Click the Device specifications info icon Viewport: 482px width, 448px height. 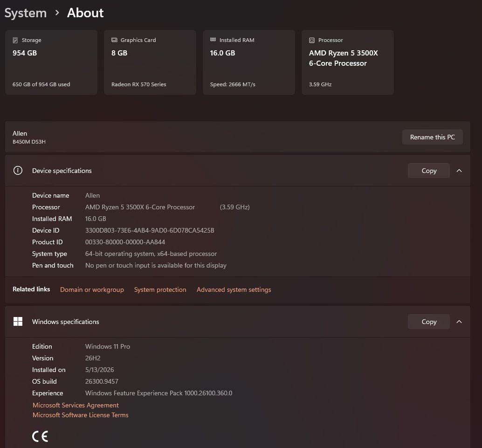coord(18,170)
